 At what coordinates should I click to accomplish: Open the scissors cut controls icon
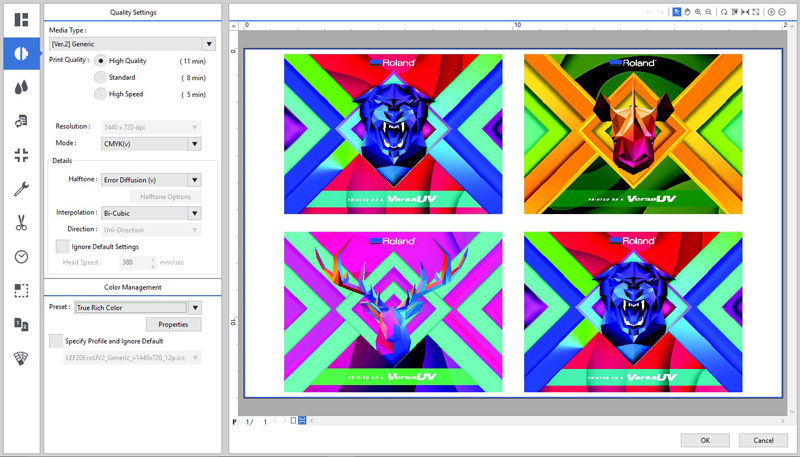[21, 223]
